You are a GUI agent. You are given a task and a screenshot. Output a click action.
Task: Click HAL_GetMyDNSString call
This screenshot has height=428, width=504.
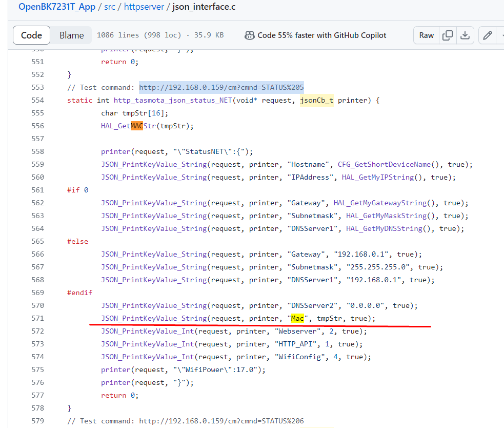click(x=384, y=228)
